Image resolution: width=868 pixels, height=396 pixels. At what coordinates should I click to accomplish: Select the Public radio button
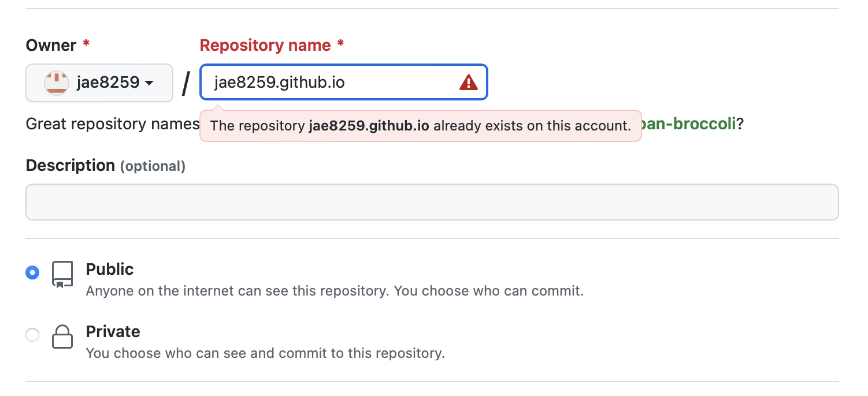tap(32, 272)
